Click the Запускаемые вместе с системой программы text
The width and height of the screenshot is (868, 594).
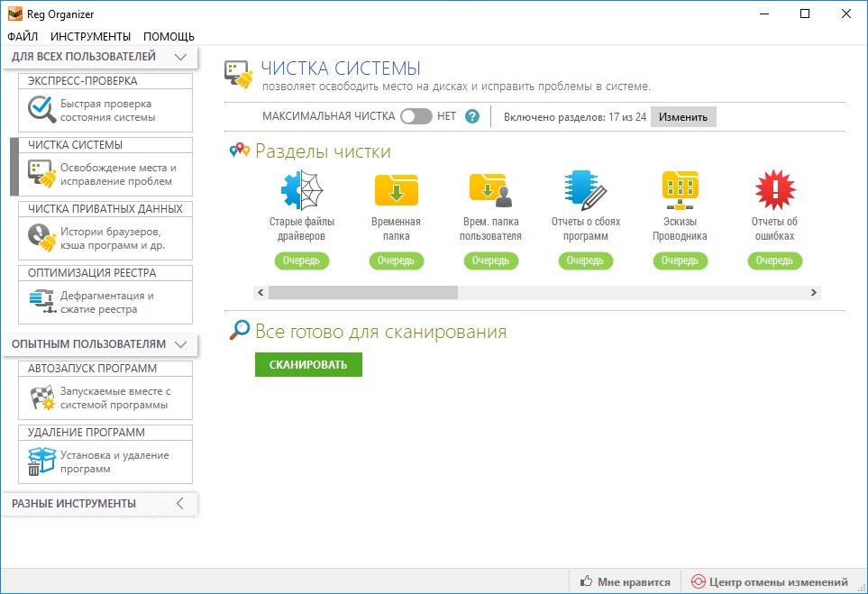pyautogui.click(x=115, y=398)
